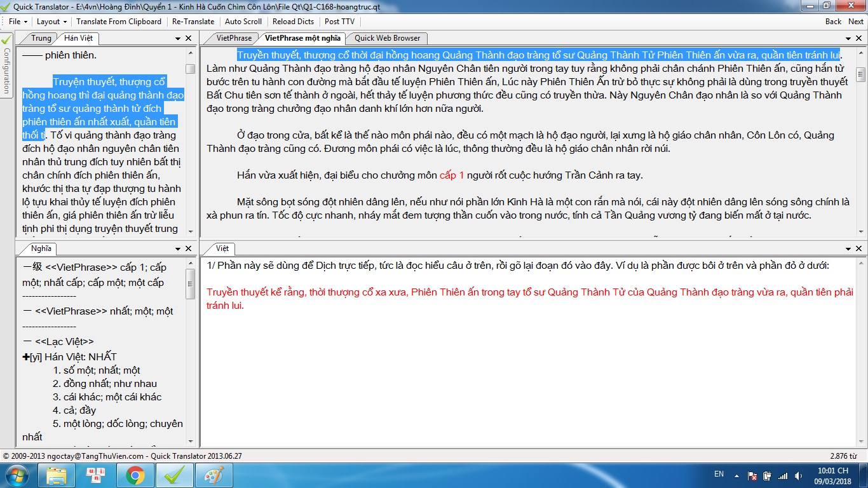Screen dimensions: 868x488
Task: Click the green checkmark Configuration icon
Action: (x=6, y=39)
